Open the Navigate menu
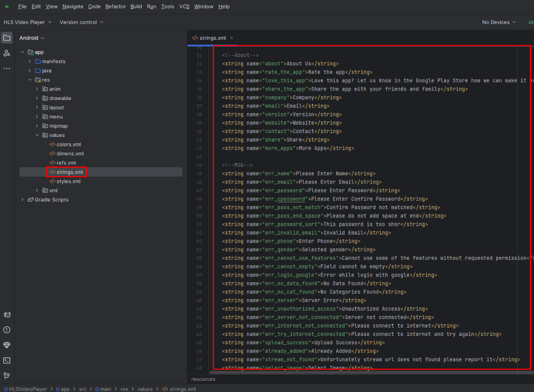The image size is (534, 392). coord(73,7)
